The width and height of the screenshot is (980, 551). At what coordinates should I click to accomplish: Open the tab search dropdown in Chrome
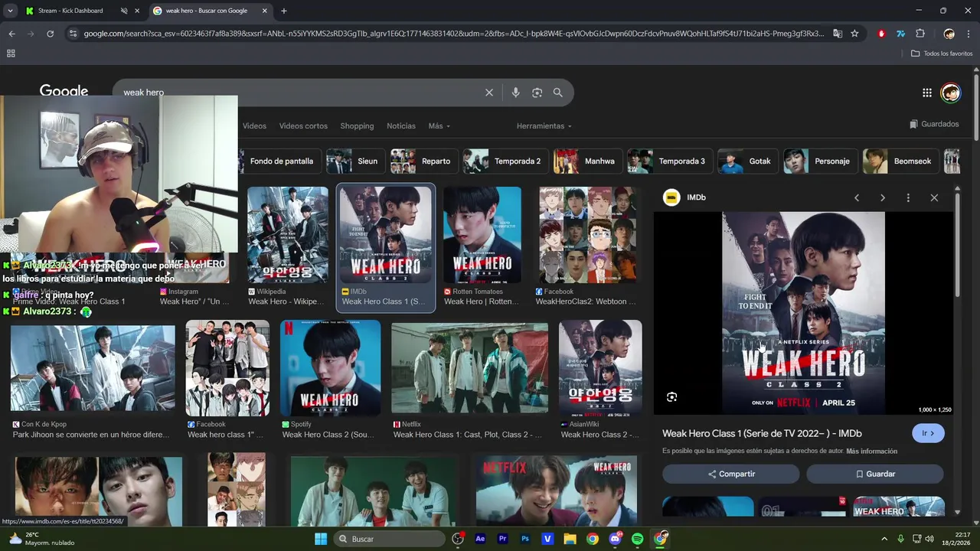point(10,11)
